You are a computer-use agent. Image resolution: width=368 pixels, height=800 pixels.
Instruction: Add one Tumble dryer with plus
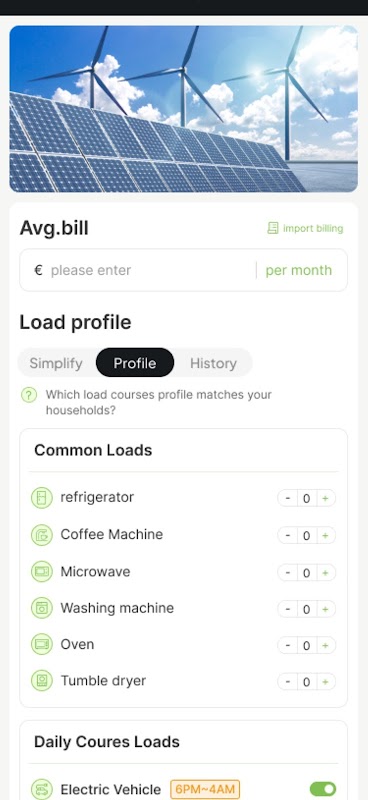click(x=325, y=682)
